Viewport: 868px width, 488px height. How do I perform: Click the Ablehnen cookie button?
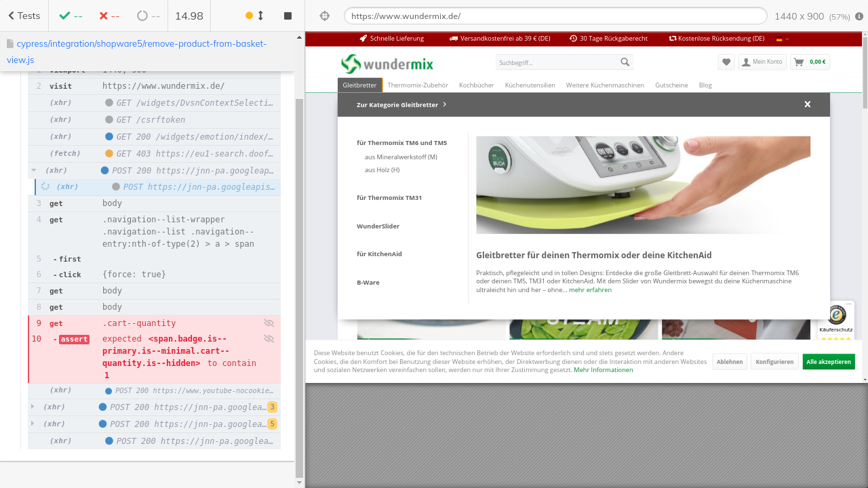729,362
